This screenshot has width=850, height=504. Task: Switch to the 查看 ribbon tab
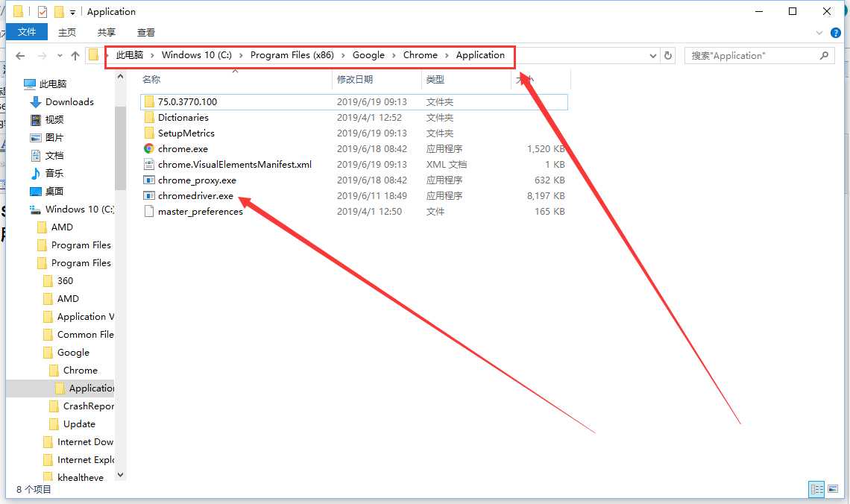point(146,33)
